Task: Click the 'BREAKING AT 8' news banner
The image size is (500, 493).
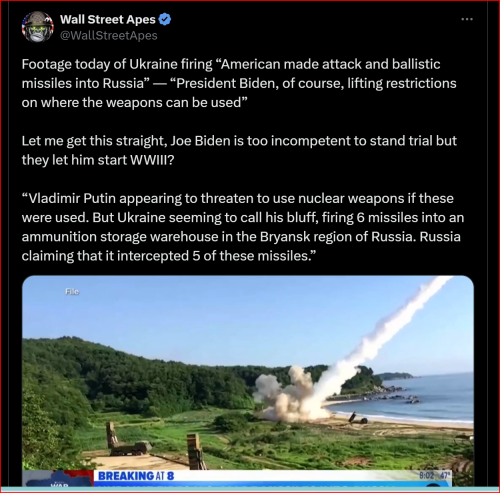Action: pos(136,476)
